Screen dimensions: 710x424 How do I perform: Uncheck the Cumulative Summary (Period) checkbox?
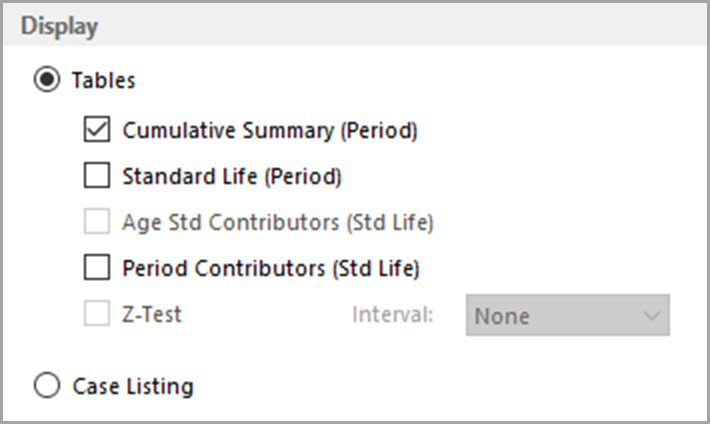click(x=97, y=130)
